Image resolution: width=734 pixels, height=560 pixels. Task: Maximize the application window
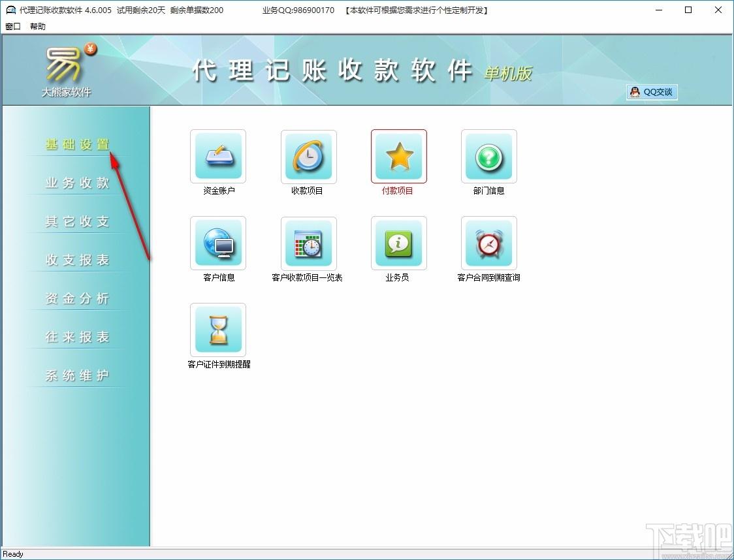(688, 10)
